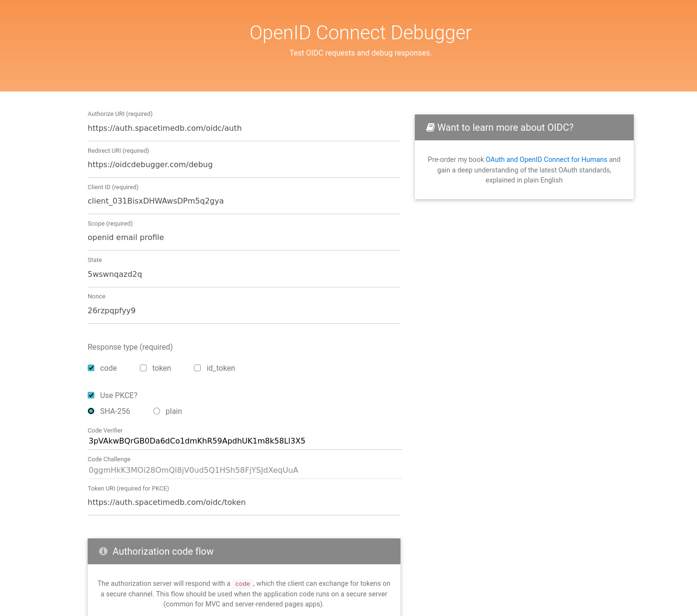Click the book icon beside the OIDC heading
This screenshot has width=697, height=616.
click(430, 127)
